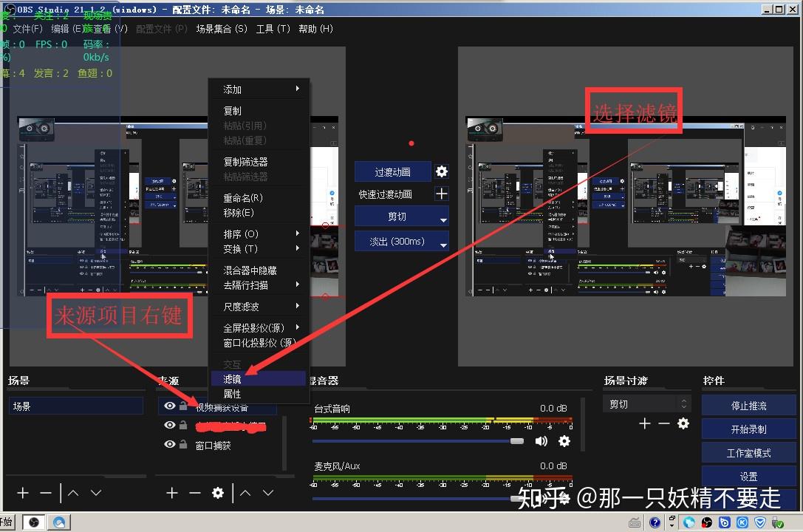Viewport: 803px width, 532px height.
Task: Add a new scene with the plus icon
Action: (x=23, y=493)
